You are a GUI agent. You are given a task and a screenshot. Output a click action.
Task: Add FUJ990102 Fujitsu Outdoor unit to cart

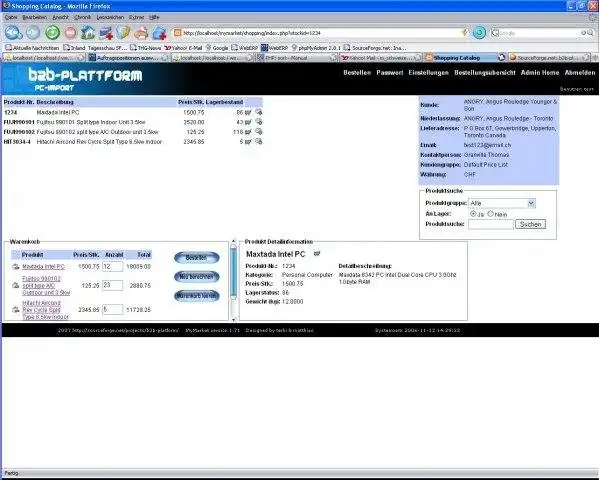pos(248,132)
